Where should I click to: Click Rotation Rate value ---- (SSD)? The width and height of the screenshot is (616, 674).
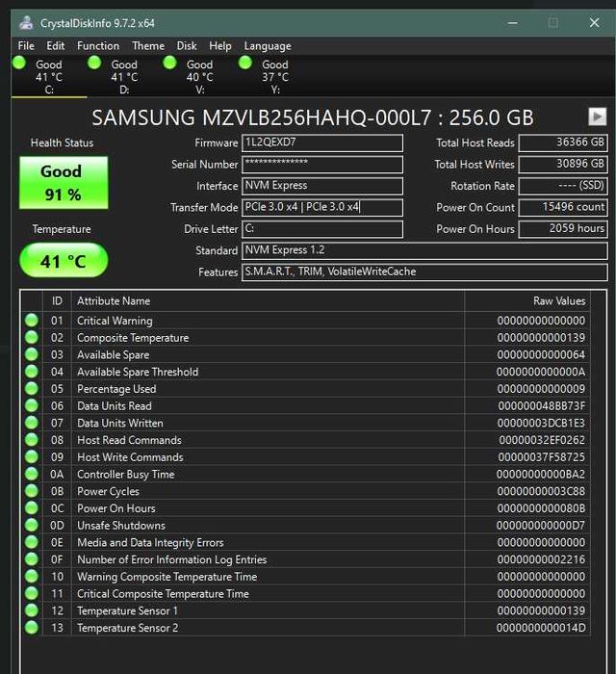[563, 186]
